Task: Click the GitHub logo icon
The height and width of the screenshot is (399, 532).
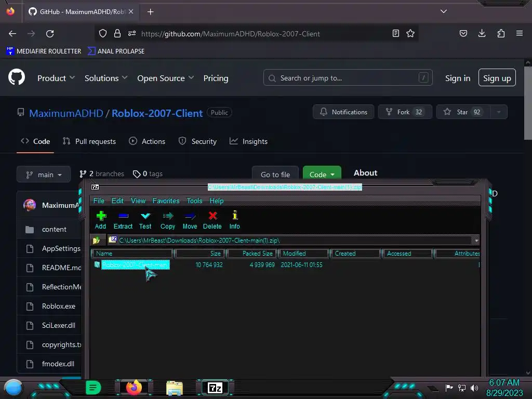Action: tap(17, 77)
